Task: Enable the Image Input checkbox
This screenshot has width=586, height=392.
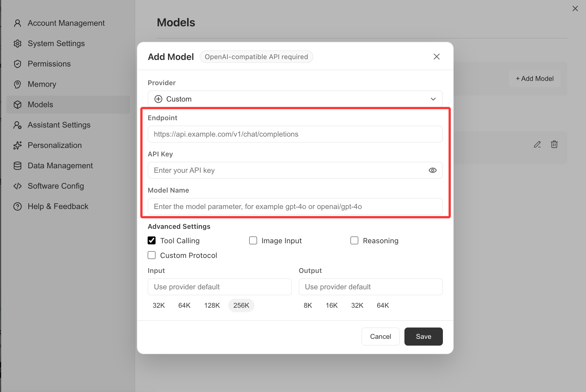Action: (x=253, y=240)
